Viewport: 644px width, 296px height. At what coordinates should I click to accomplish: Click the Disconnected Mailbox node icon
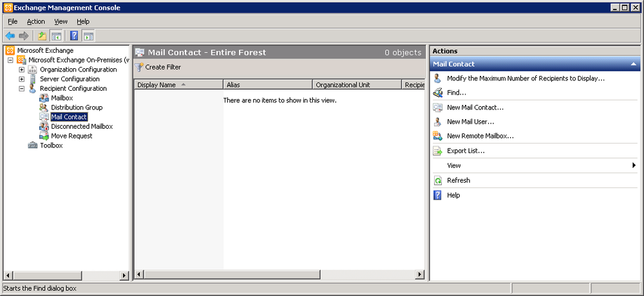(44, 127)
